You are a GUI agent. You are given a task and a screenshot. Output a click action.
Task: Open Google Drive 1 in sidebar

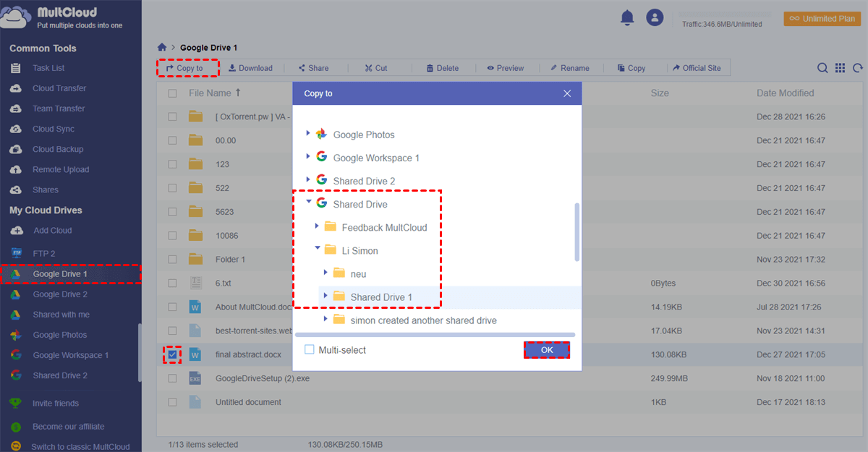coord(70,274)
